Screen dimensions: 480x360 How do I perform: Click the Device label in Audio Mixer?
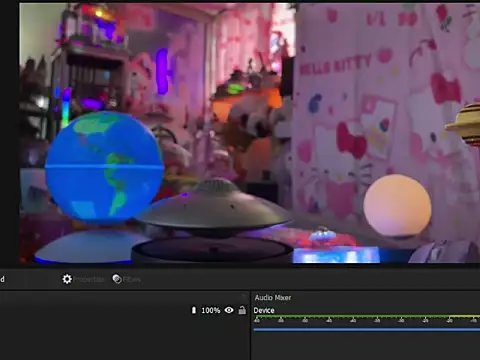coord(264,310)
